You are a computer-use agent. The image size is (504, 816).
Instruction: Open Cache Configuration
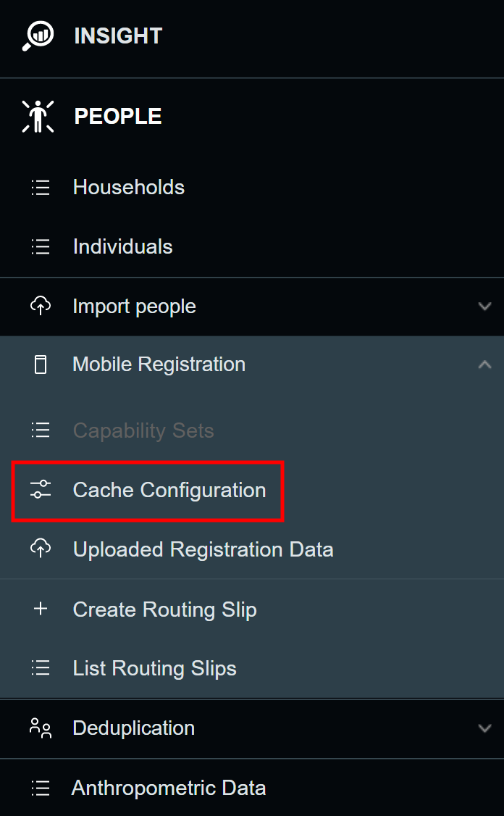(x=169, y=490)
